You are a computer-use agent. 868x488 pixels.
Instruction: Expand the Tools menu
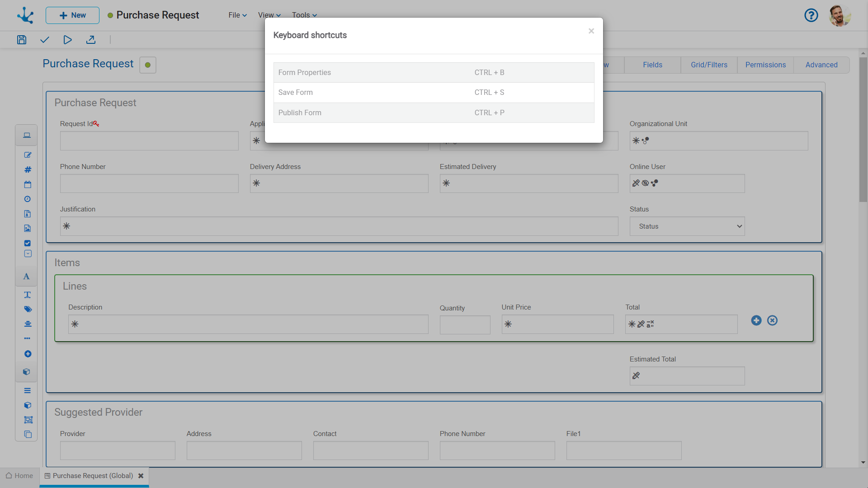[x=304, y=15]
